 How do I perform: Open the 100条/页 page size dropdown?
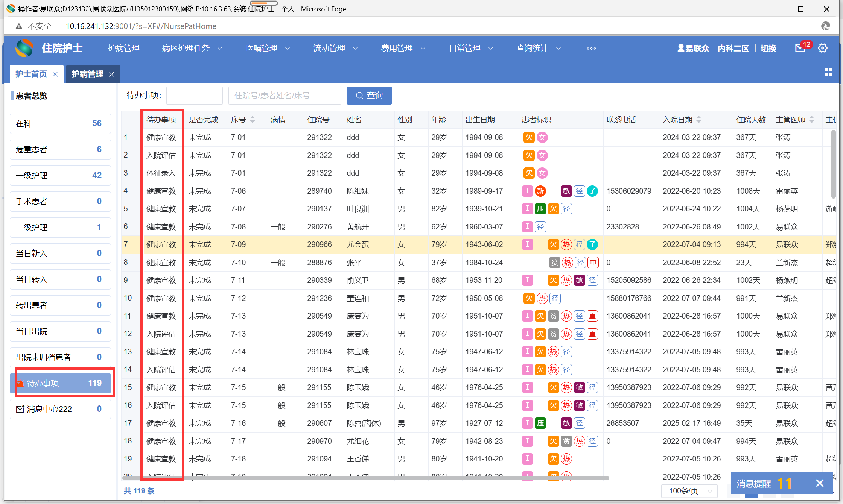(x=689, y=491)
